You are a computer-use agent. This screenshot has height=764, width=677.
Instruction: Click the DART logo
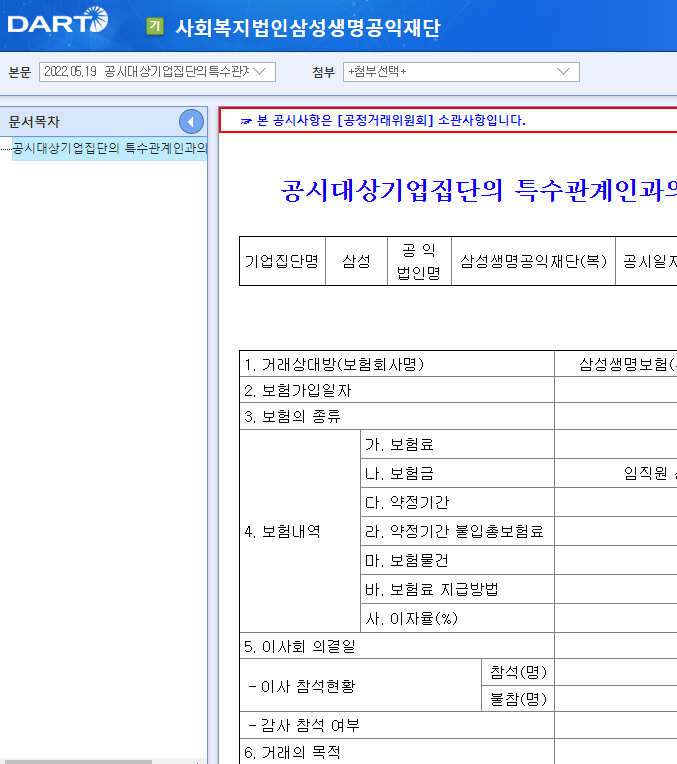[58, 20]
